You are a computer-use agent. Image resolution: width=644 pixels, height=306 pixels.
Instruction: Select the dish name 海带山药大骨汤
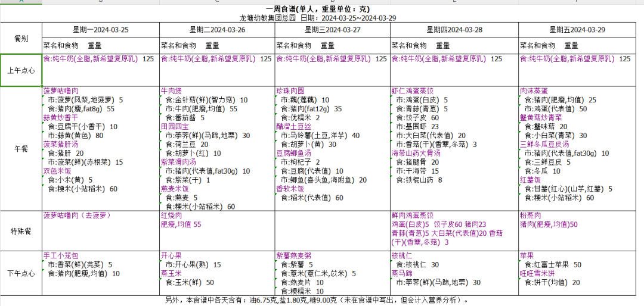[x=416, y=154]
